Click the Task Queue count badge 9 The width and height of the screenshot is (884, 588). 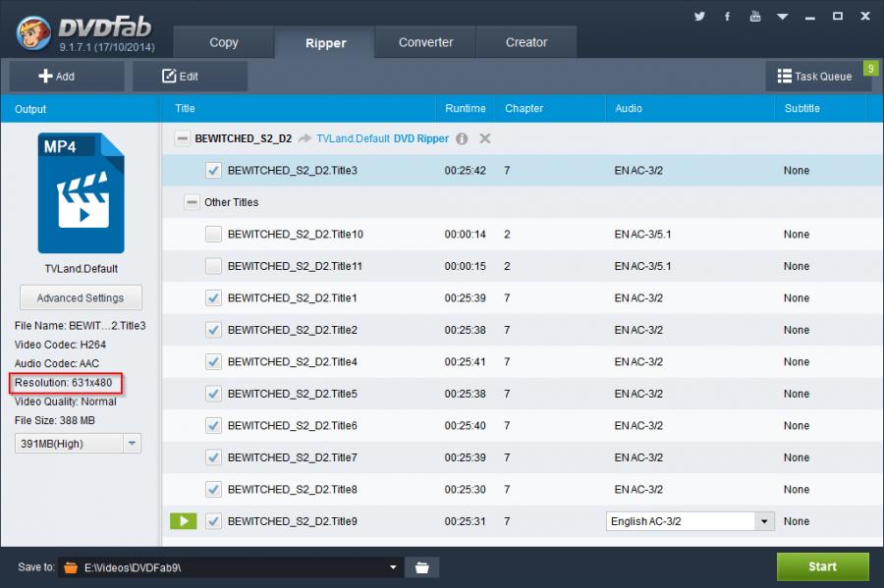coord(871,69)
